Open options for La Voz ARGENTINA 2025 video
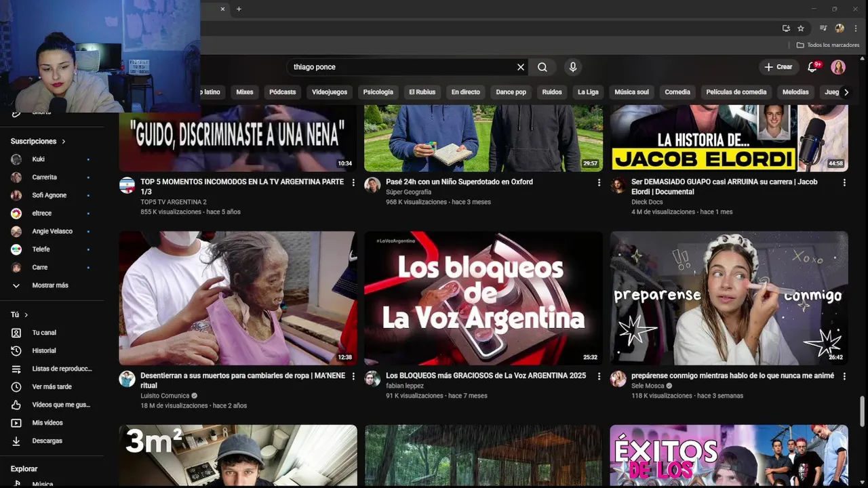This screenshot has width=868, height=488. [599, 376]
